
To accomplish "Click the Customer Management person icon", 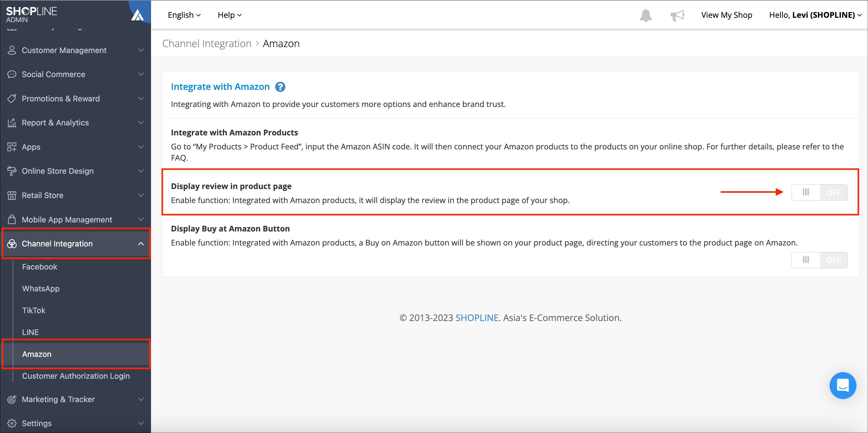I will point(12,50).
